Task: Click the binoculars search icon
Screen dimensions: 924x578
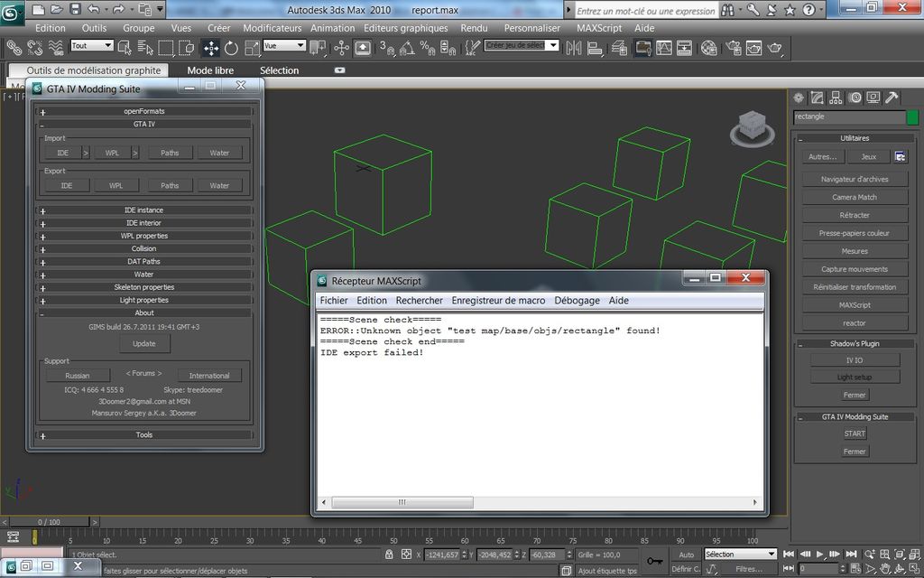Action: [x=728, y=9]
